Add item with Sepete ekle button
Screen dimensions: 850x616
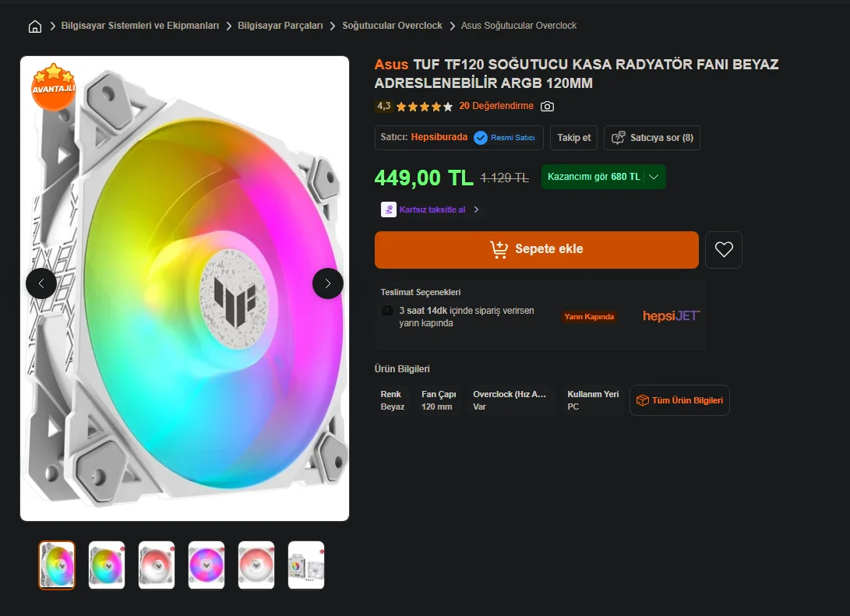tap(536, 250)
